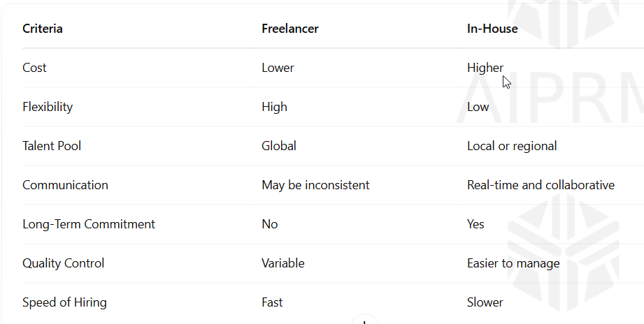Click the 'Higher' cost cell

(485, 68)
